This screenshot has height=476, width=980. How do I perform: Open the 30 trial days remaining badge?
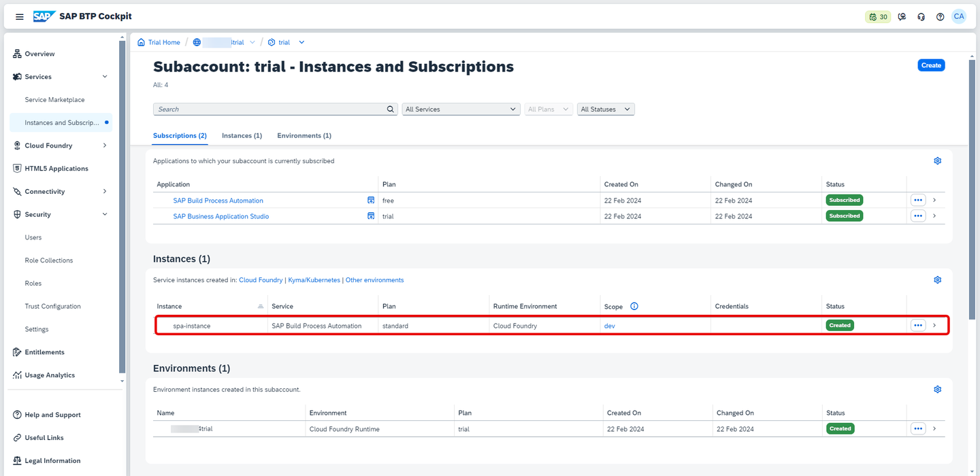878,17
